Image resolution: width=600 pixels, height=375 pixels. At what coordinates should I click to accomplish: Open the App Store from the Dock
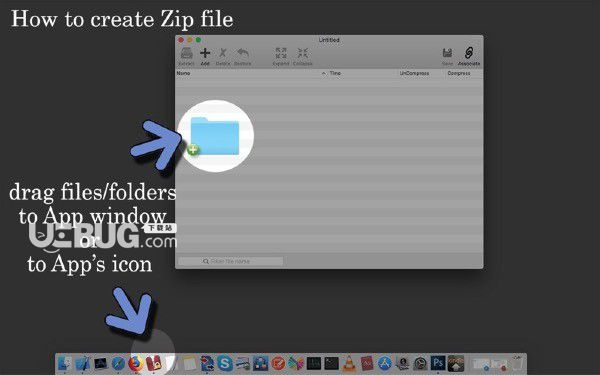click(x=385, y=363)
